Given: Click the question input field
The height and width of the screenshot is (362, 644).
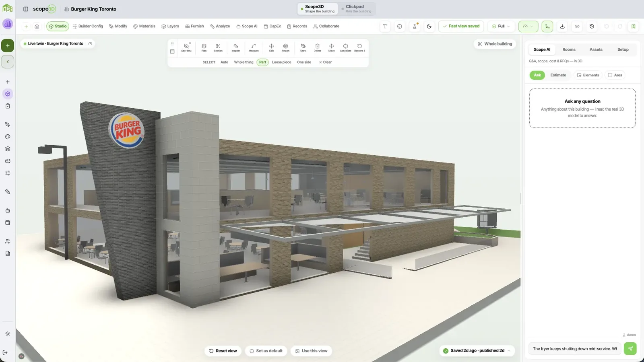Looking at the screenshot, I should click(x=575, y=349).
